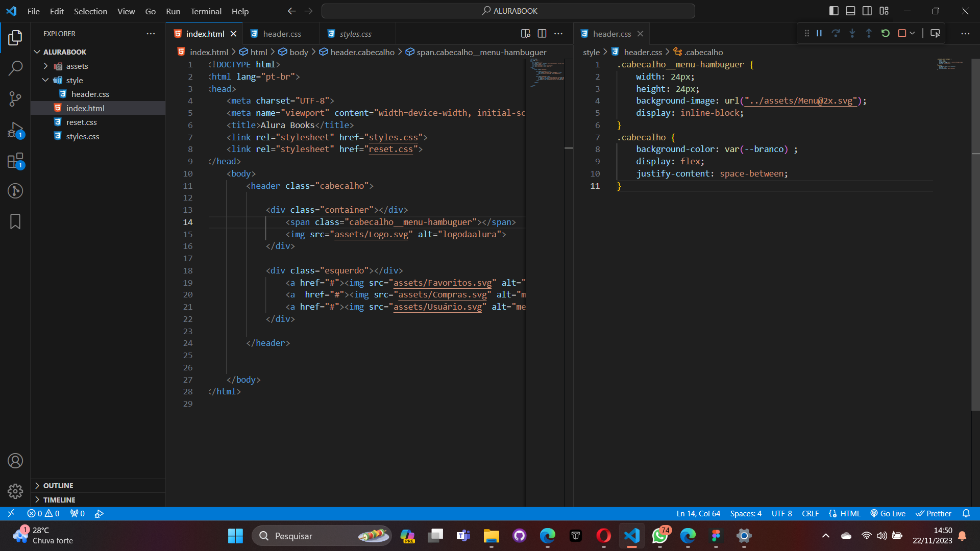Open Explorer views and more actions menu

click(x=151, y=34)
